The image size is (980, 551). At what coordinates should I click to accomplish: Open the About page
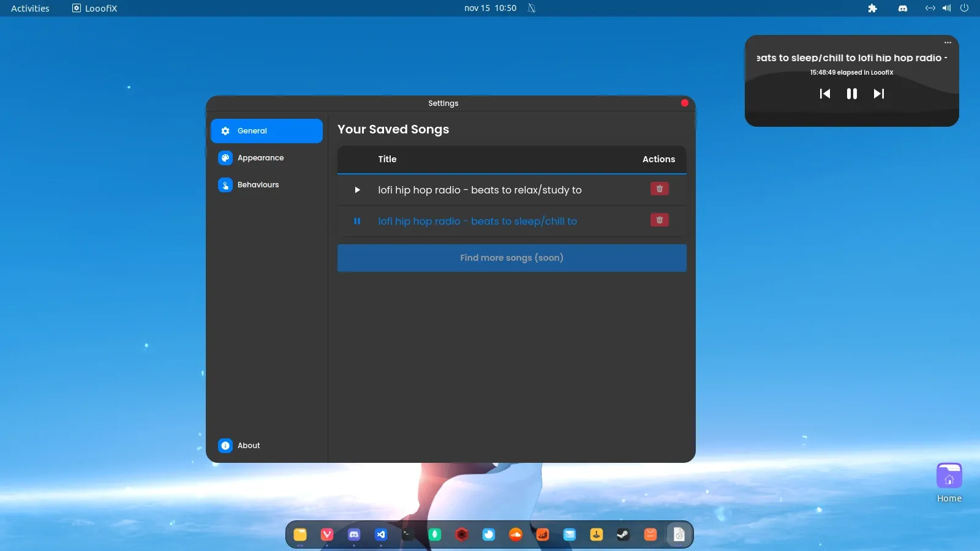[248, 446]
